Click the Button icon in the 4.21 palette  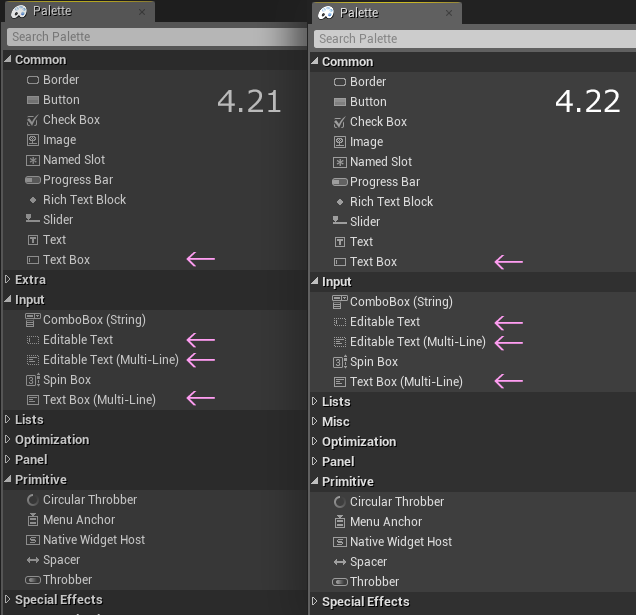(x=33, y=100)
